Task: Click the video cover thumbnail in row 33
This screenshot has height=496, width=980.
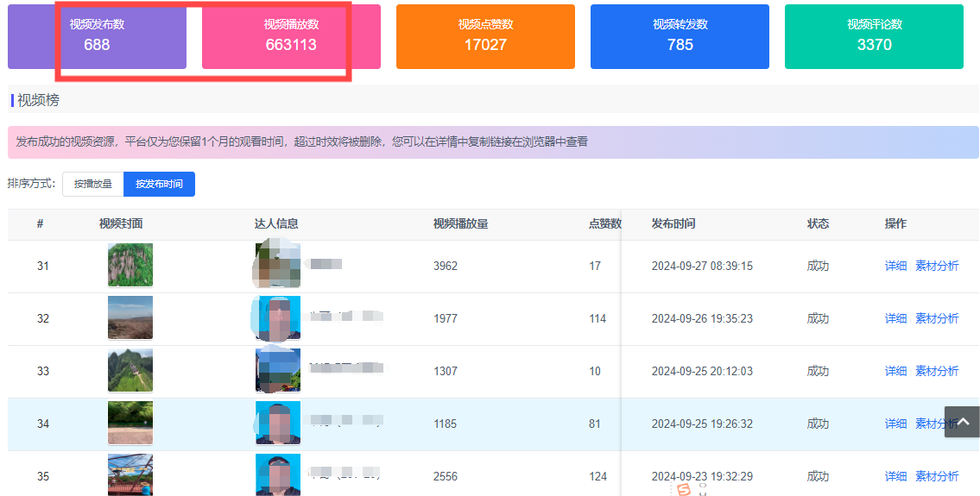Action: pyautogui.click(x=130, y=370)
